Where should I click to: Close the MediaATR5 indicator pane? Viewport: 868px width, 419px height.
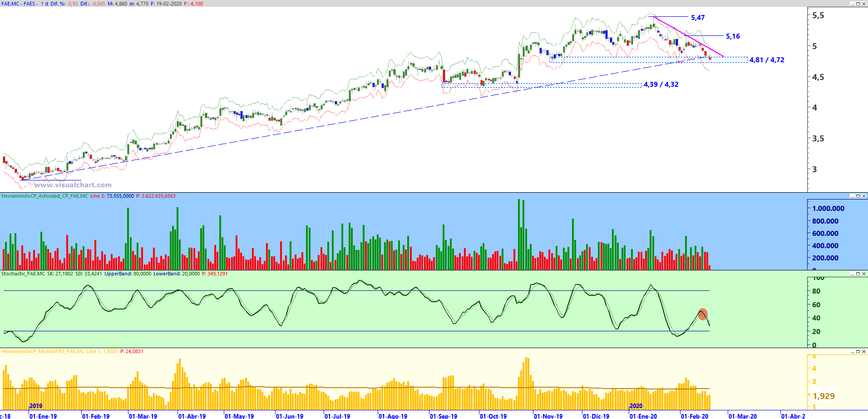[x=864, y=351]
